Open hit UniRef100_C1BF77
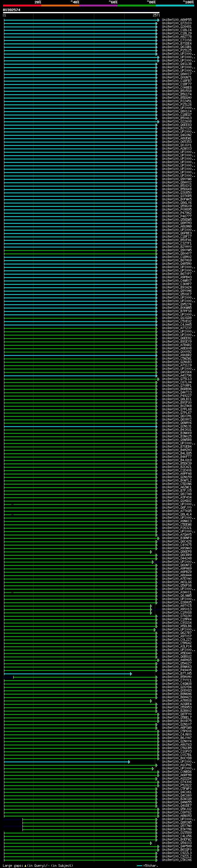The image size is (197, 868). [x=177, y=84]
